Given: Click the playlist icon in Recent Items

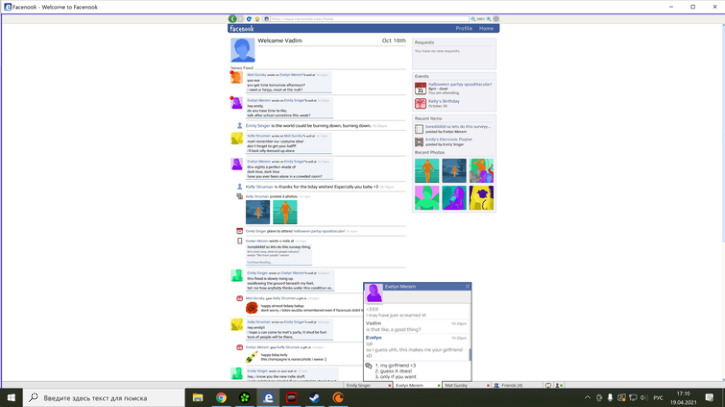Looking at the screenshot, I should [x=419, y=142].
